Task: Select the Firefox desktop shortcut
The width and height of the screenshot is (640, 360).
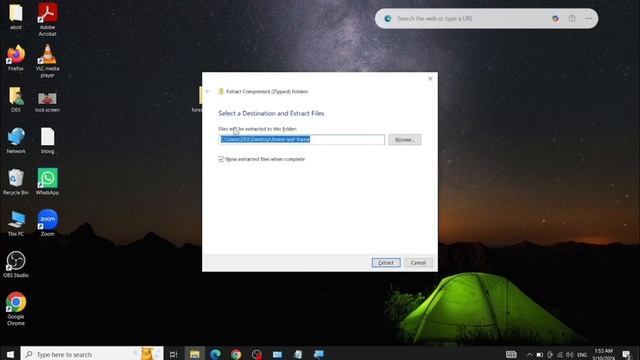Action: tap(16, 58)
